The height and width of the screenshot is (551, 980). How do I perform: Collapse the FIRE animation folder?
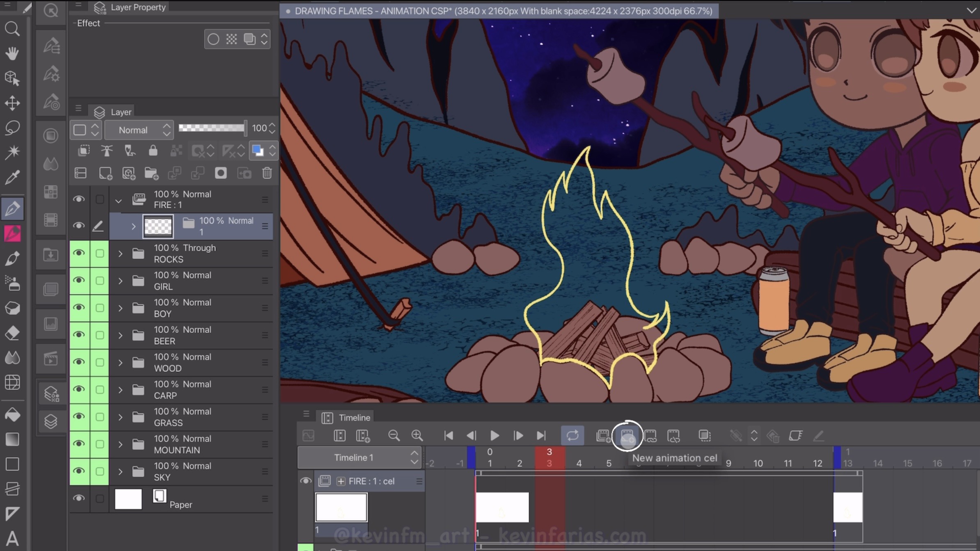118,201
